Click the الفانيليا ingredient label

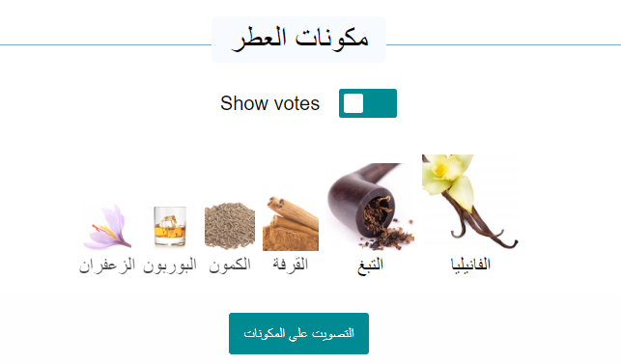(470, 265)
